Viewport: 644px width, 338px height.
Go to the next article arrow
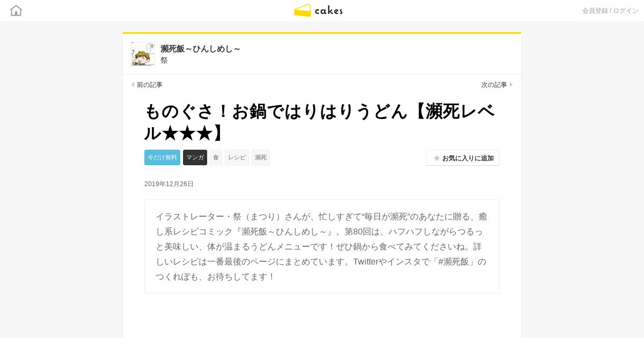pyautogui.click(x=511, y=85)
